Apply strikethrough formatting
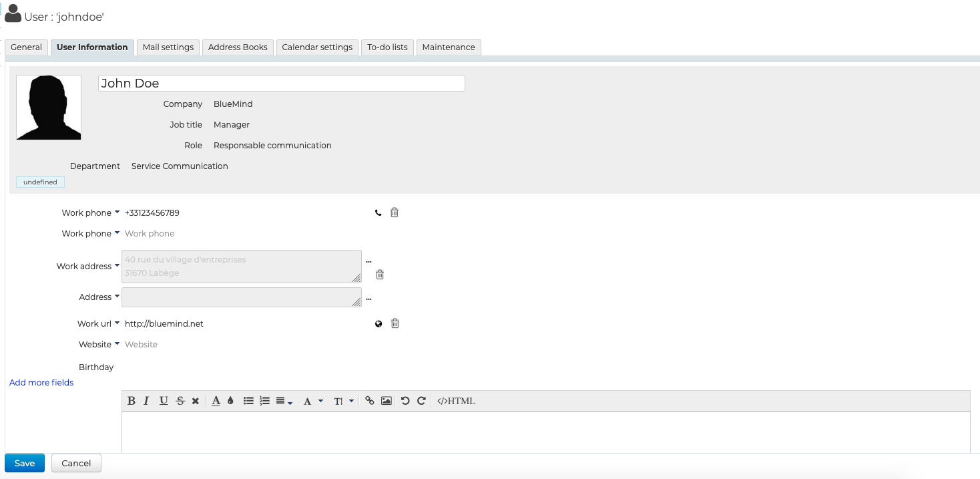The image size is (980, 479). point(180,401)
